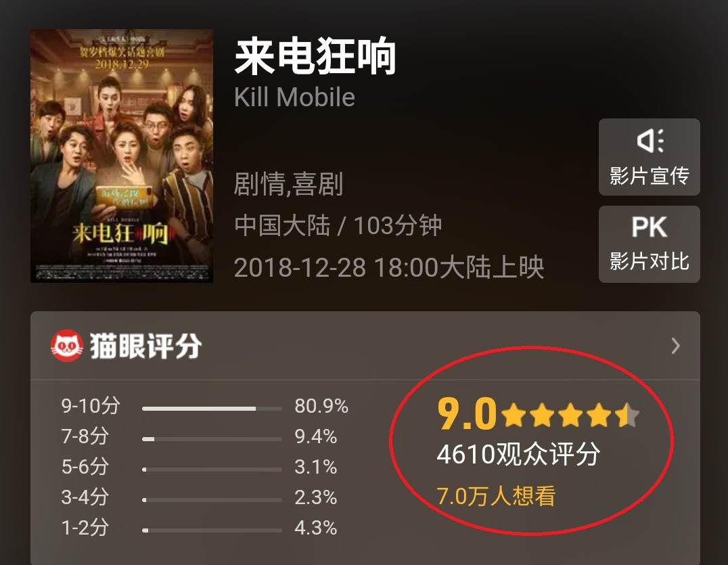The height and width of the screenshot is (565, 728).
Task: Tap the half-filled fifth rating star
Action: [627, 415]
